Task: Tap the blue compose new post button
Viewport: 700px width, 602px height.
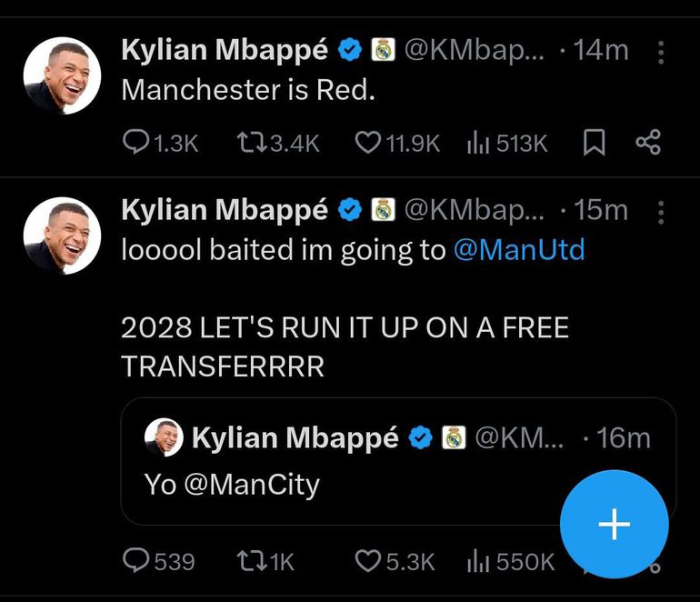Action: pyautogui.click(x=615, y=525)
